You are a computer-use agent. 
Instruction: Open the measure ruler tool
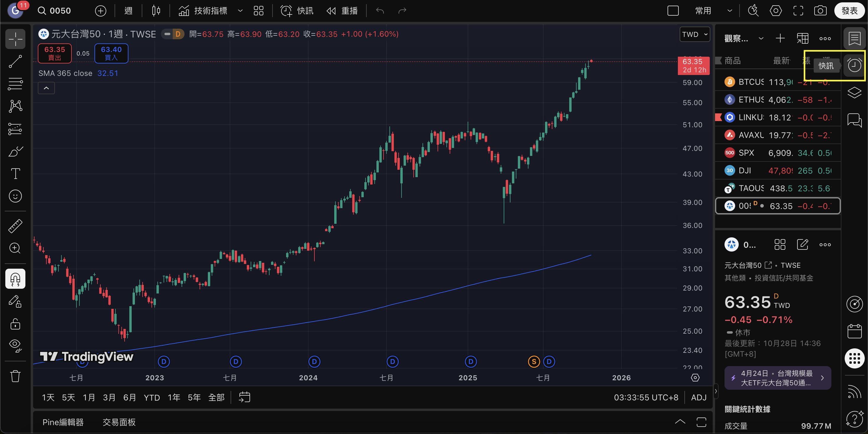click(15, 226)
